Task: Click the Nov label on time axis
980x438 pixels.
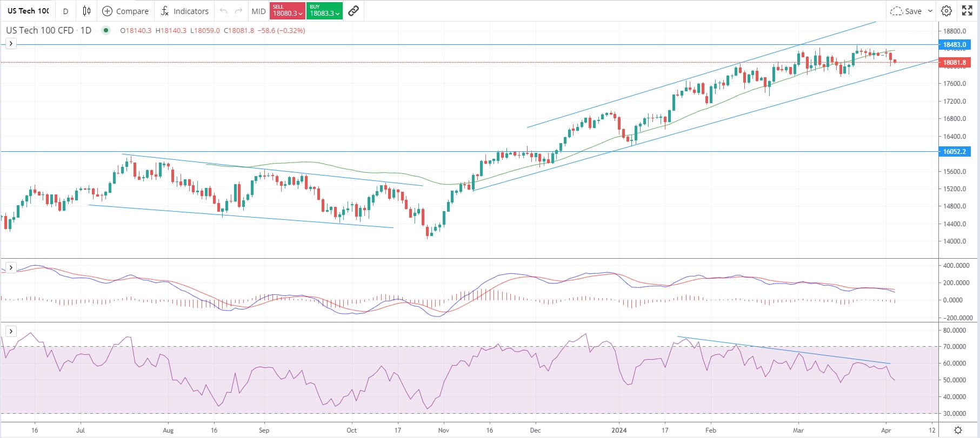Action: coord(443,430)
